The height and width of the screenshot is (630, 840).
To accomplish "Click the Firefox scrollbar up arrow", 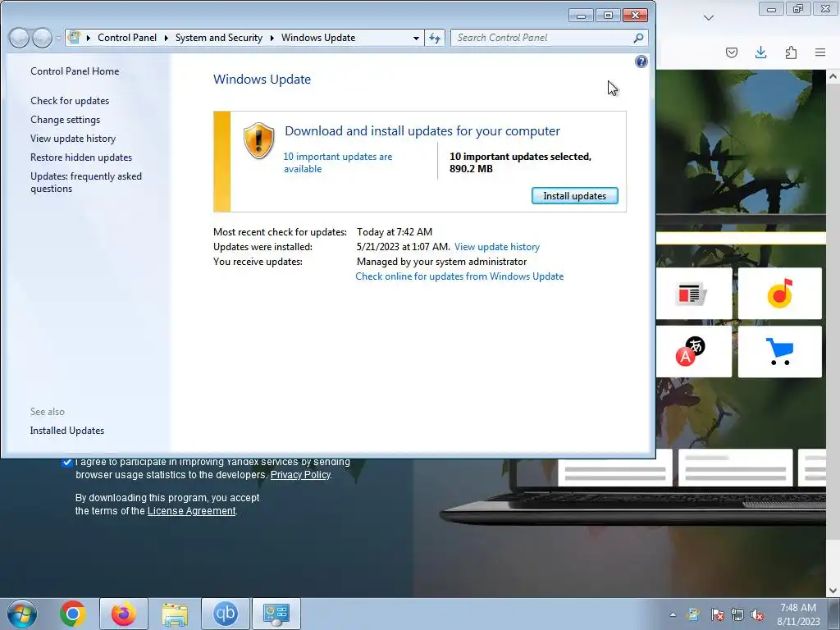I will 833,76.
